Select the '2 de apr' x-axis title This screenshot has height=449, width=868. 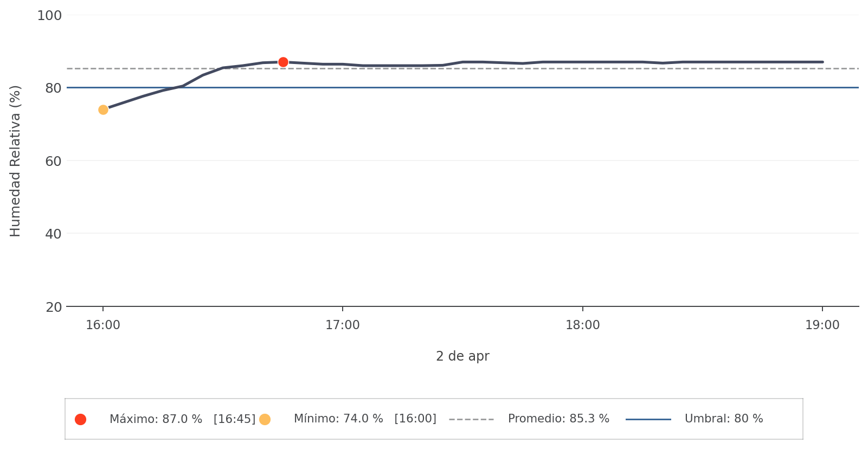(x=462, y=356)
